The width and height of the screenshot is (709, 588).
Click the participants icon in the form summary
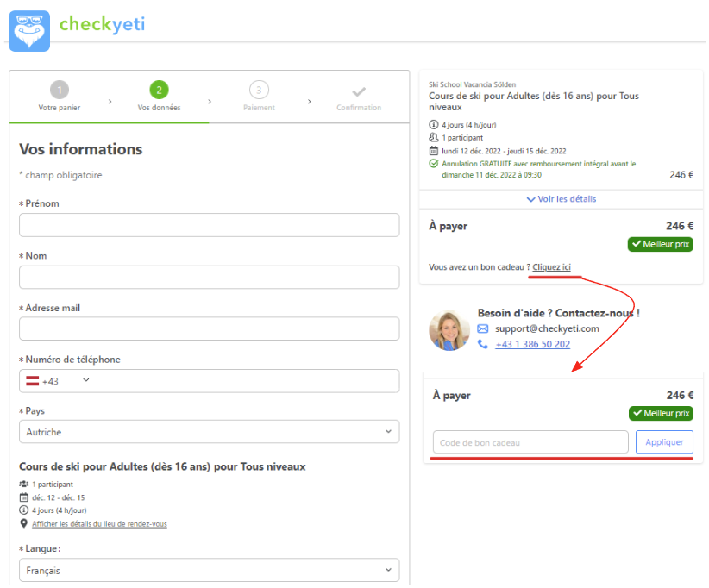click(24, 484)
